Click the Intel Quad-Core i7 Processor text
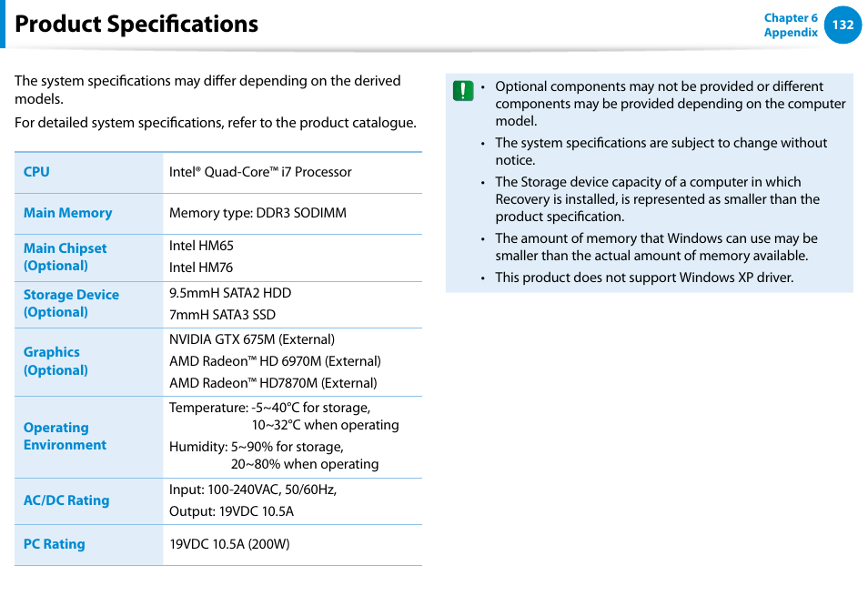The width and height of the screenshot is (868, 616). click(260, 172)
